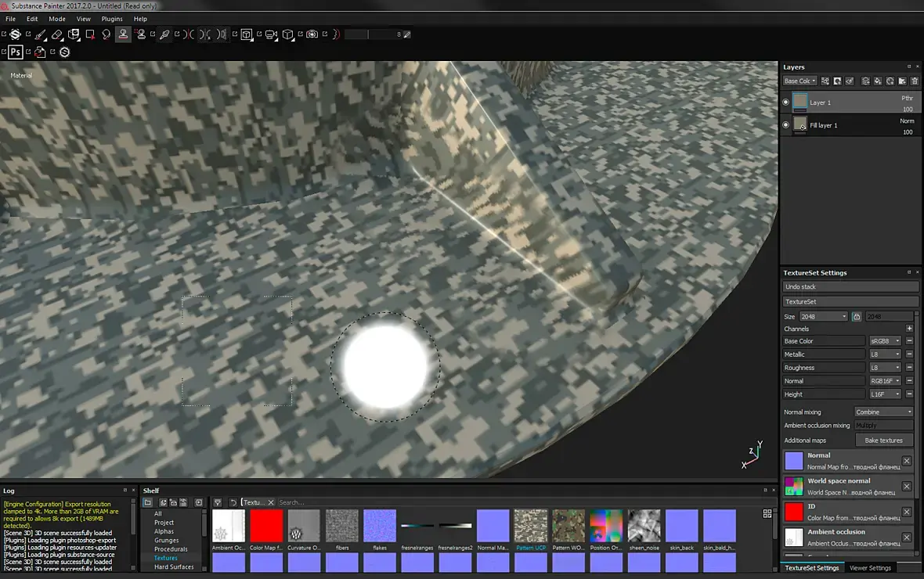Open the Base Color channel dropdown in Layers
The height and width of the screenshot is (579, 924).
799,81
